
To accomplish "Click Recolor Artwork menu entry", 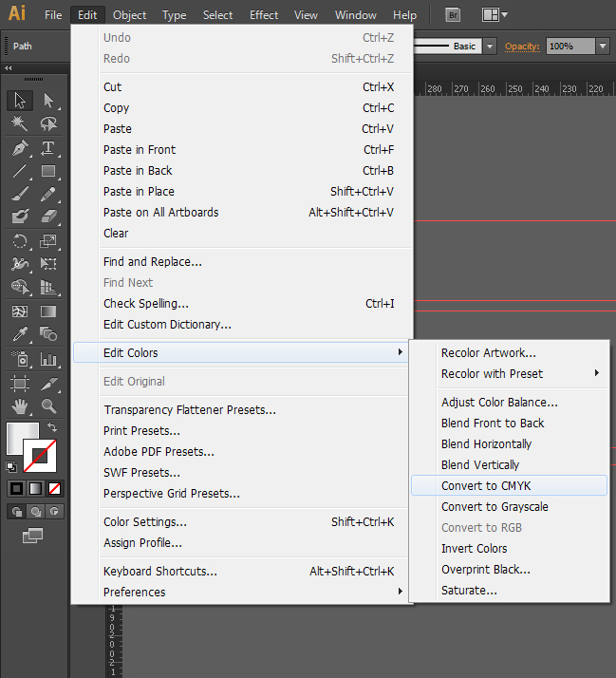I will tap(488, 352).
